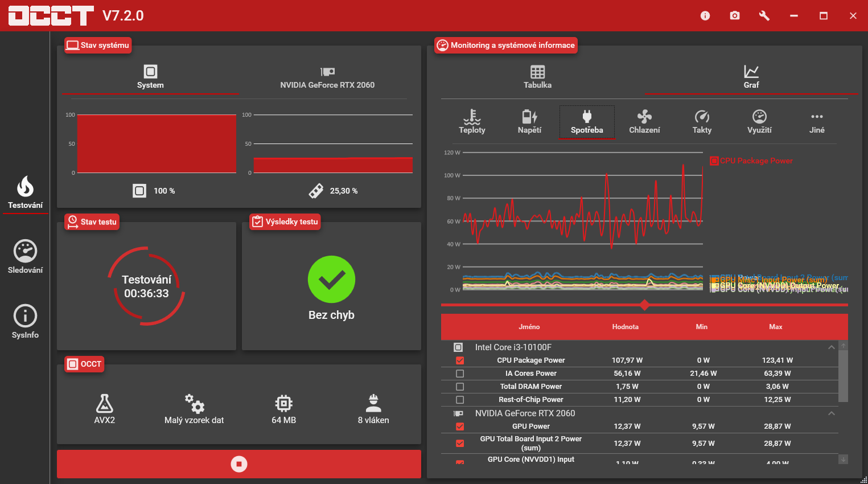Open the SysInfo section
Screen dimensions: 868x484
pyautogui.click(x=25, y=322)
